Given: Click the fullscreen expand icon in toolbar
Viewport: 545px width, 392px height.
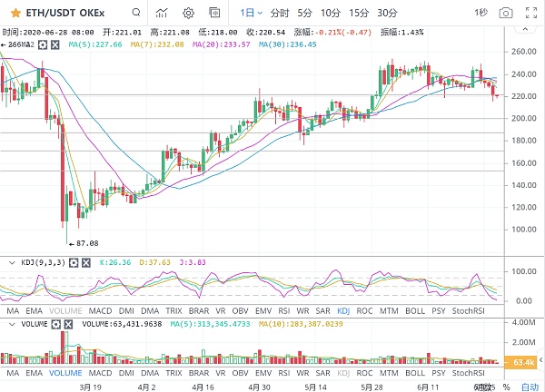Looking at the screenshot, I should point(216,14).
